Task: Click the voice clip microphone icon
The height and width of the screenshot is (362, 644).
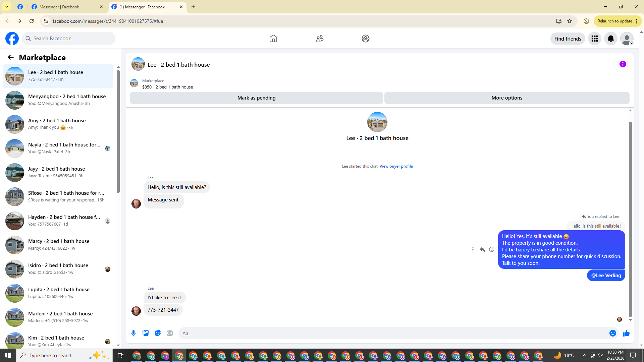Action: point(133,333)
